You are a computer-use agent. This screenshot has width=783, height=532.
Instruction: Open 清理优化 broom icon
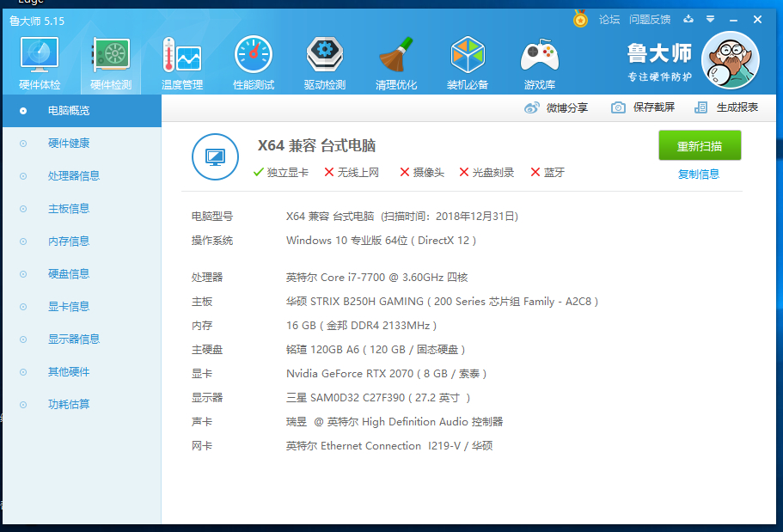[x=396, y=55]
